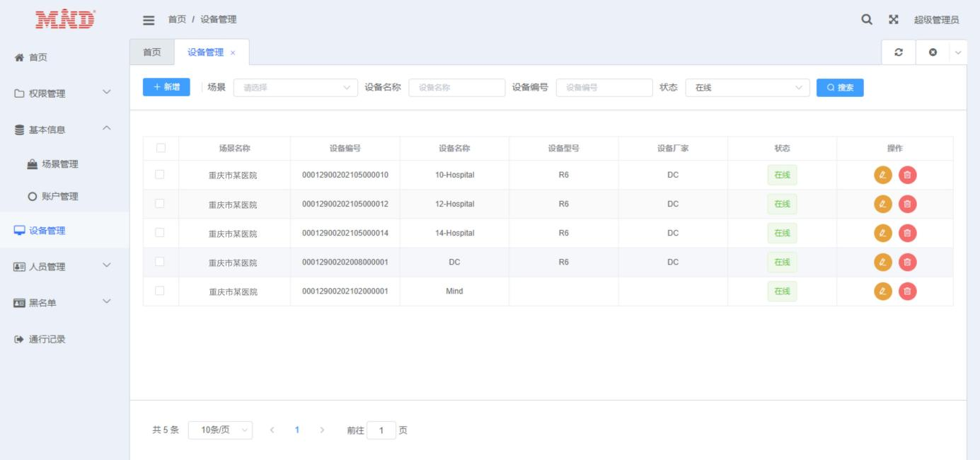Toggle the hamburger sidebar collapse icon
980x460 pixels.
149,20
